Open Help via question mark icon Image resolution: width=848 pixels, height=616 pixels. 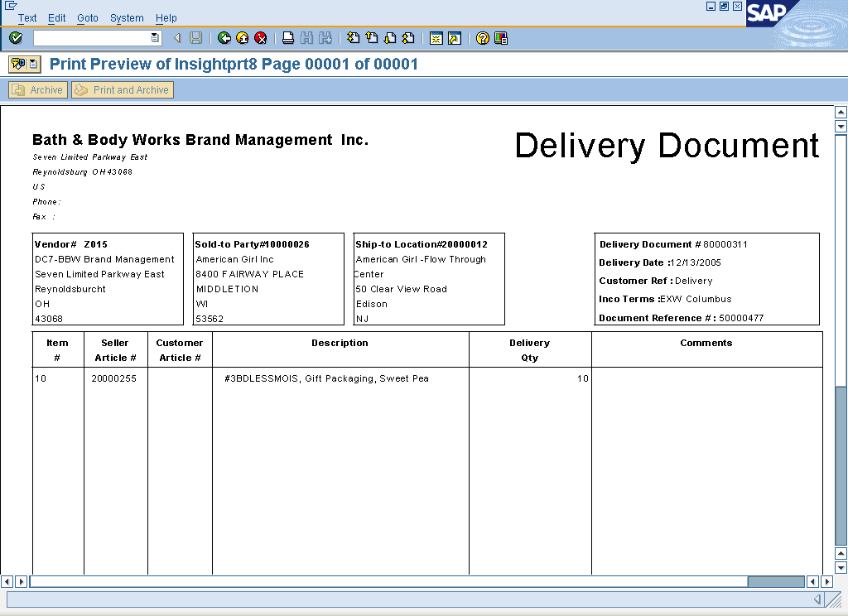(483, 38)
